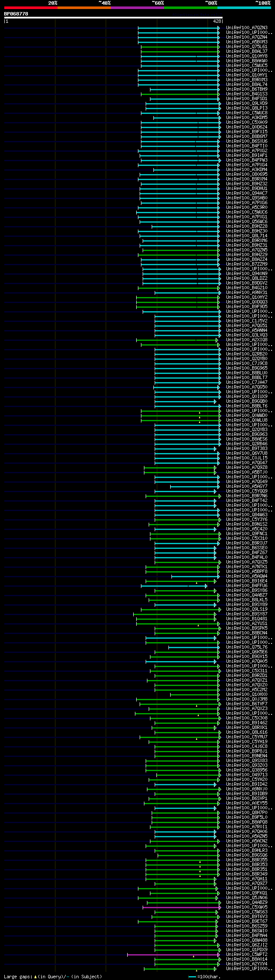Select hit label UniRef100_A7NTK1
The width and height of the screenshot is (275, 980).
click(247, 567)
